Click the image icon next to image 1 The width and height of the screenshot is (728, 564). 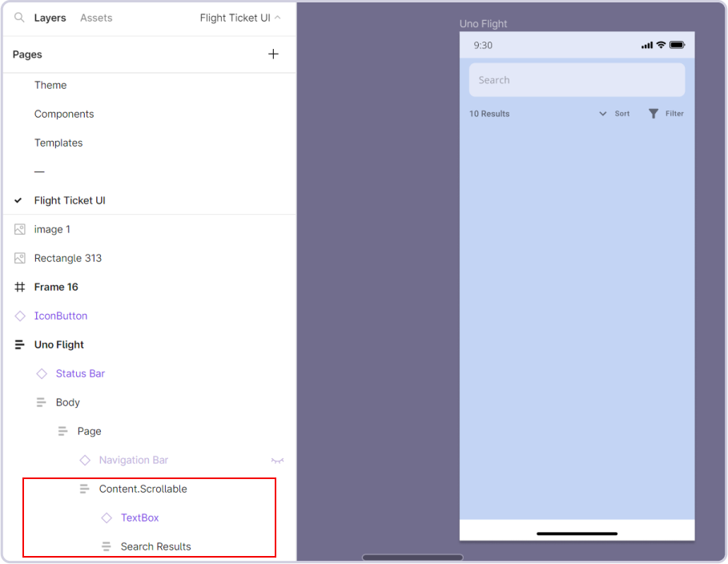[20, 229]
